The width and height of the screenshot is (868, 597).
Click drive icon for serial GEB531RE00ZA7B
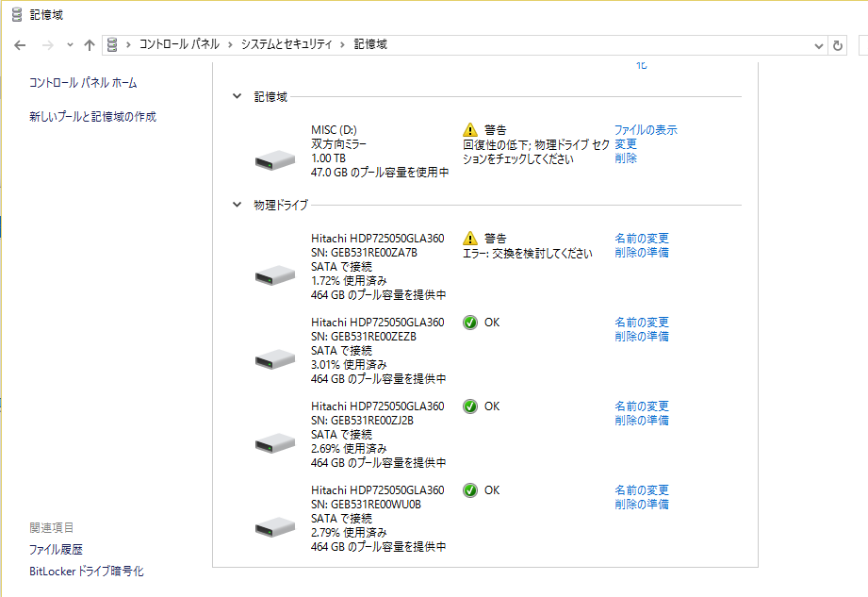275,274
